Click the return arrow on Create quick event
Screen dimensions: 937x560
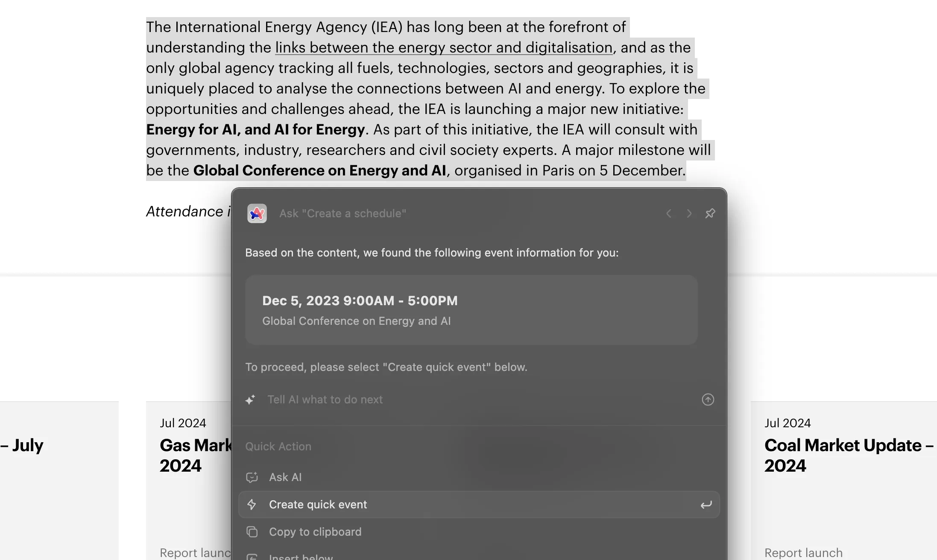coord(706,505)
